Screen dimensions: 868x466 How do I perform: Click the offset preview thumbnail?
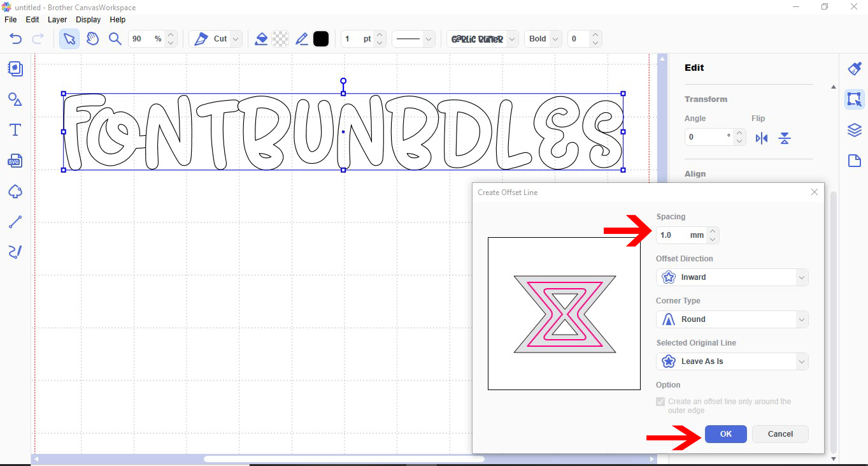[x=564, y=314]
